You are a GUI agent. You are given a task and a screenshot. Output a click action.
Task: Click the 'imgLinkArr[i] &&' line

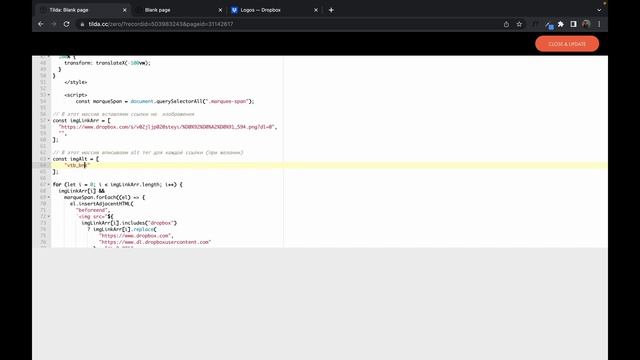81,191
